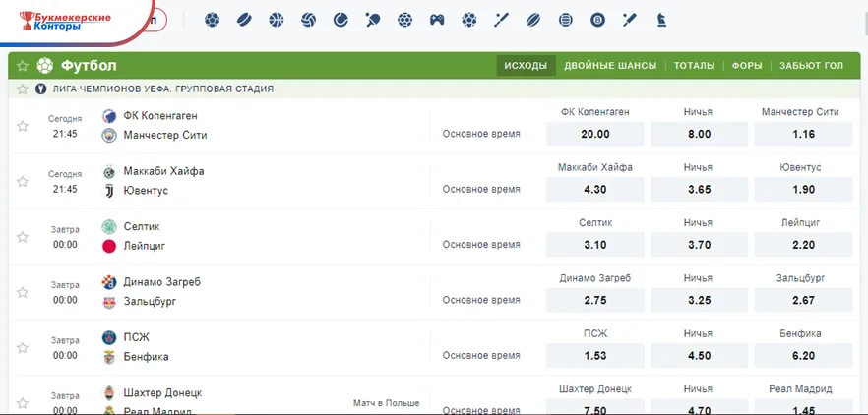
Task: Click the Champions League emblem icon
Action: pyautogui.click(x=40, y=89)
